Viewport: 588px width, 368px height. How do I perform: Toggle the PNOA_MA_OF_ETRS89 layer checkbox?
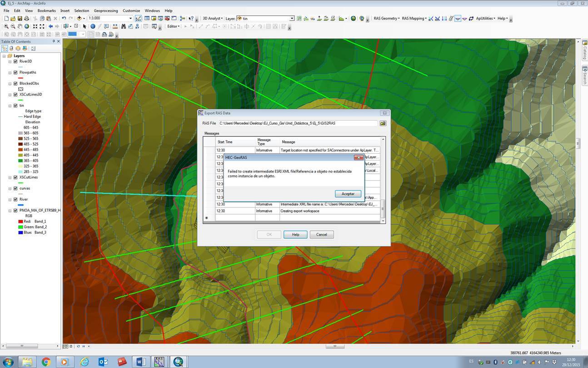(15, 211)
